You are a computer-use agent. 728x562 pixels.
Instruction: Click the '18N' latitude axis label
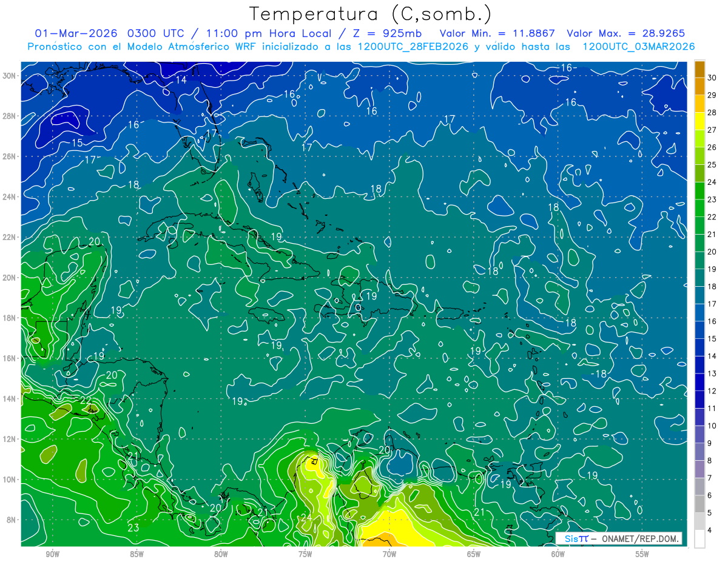point(10,318)
